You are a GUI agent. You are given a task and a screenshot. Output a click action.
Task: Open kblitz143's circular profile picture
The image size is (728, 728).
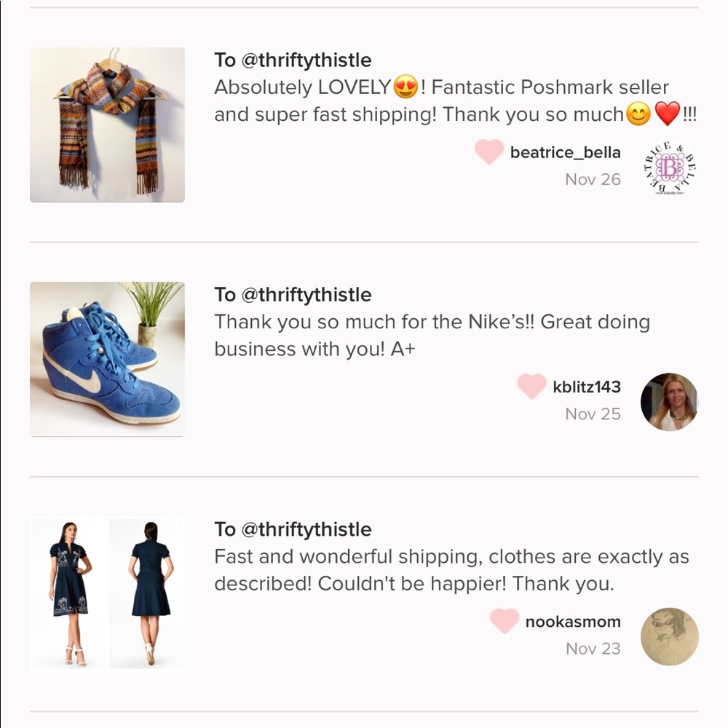(669, 402)
